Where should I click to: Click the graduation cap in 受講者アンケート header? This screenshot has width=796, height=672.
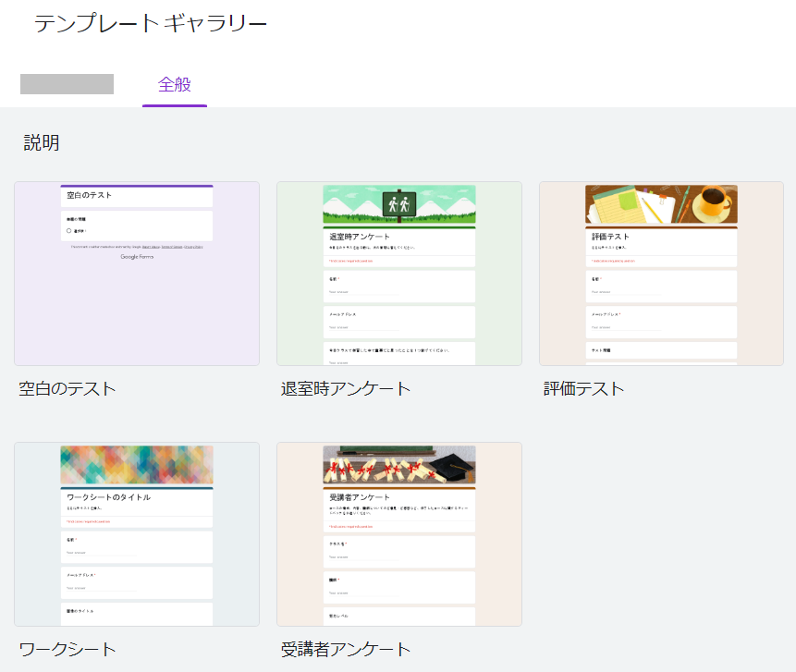455,468
